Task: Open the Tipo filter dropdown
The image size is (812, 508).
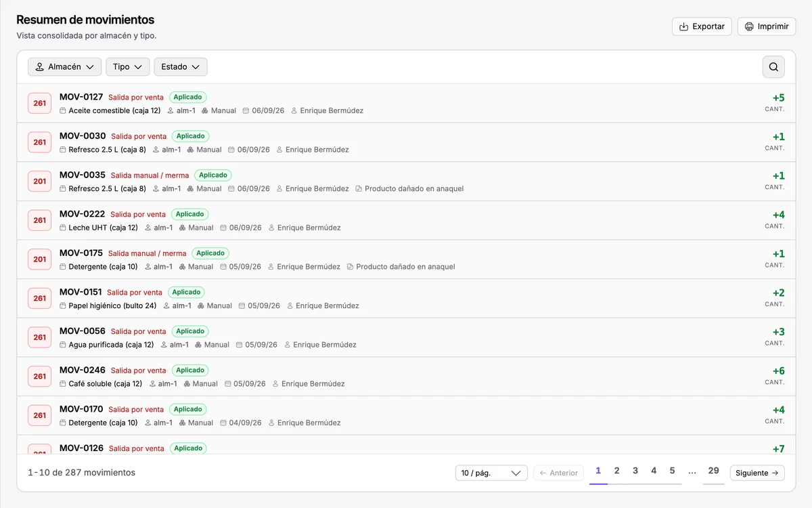Action: (x=128, y=67)
